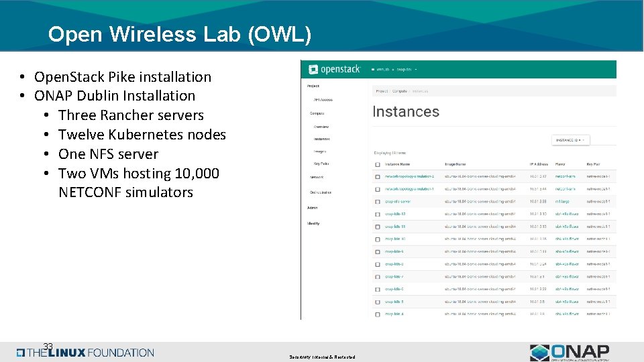The height and width of the screenshot is (362, 644).
Task: Open Images in the sidebar
Action: [x=319, y=152]
